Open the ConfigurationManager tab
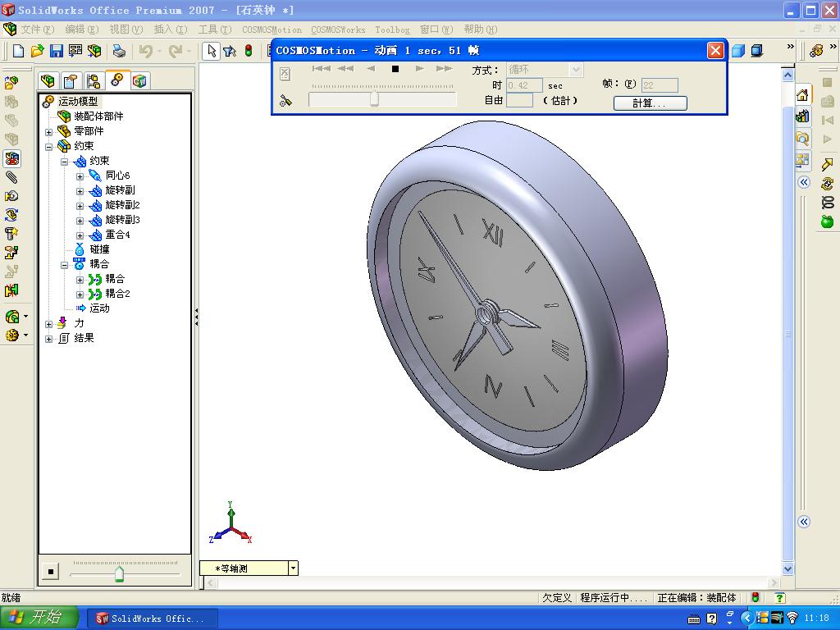 (x=94, y=81)
